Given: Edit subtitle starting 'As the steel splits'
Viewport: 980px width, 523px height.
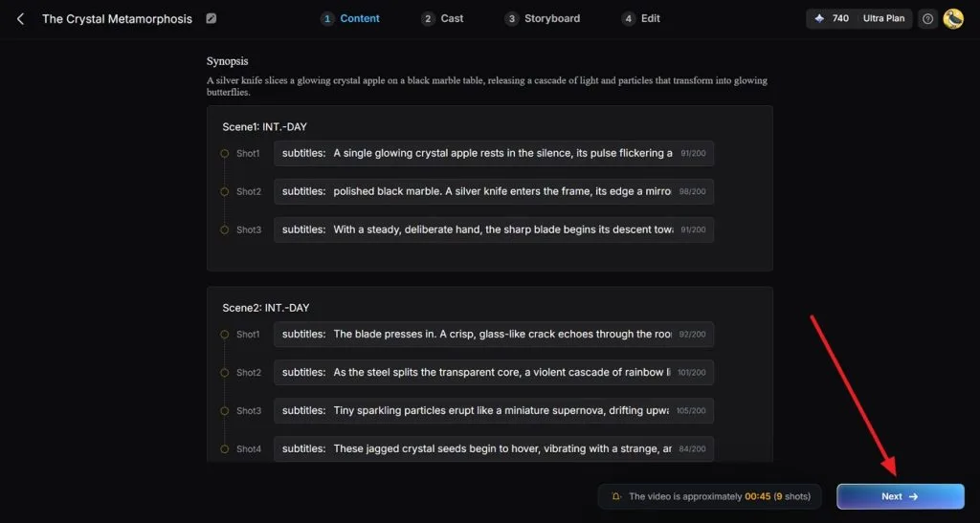Looking at the screenshot, I should click(494, 373).
